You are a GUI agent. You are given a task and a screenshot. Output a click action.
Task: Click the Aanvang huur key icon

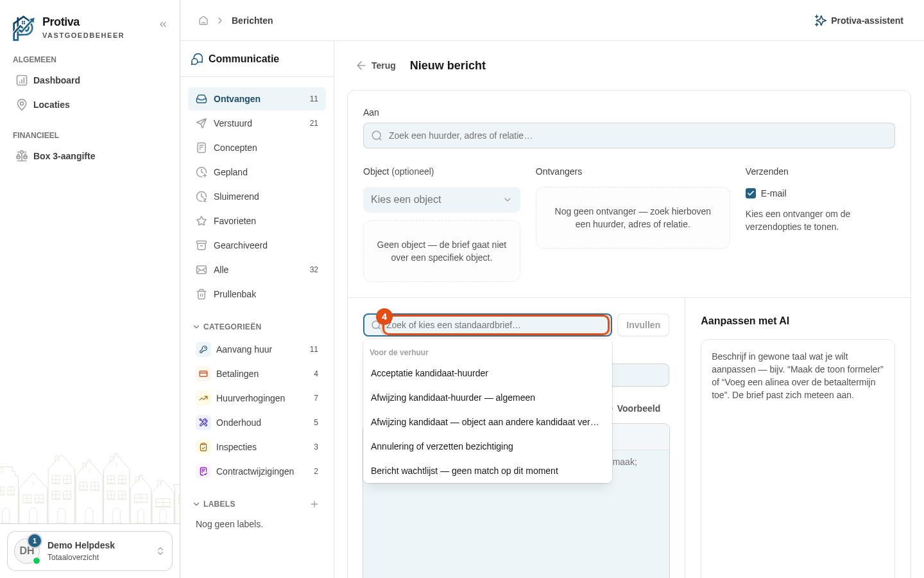point(203,349)
